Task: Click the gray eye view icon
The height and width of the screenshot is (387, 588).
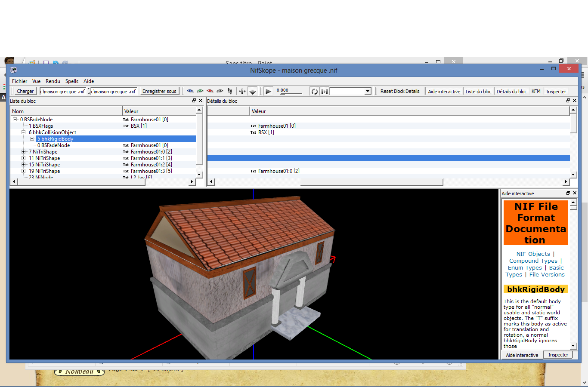Action: point(220,91)
